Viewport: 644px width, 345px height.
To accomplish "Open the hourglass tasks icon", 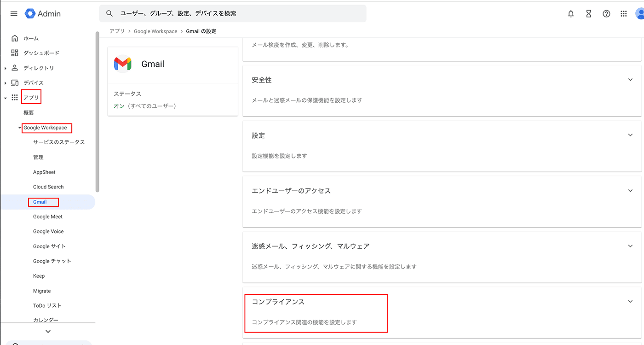I will 588,14.
